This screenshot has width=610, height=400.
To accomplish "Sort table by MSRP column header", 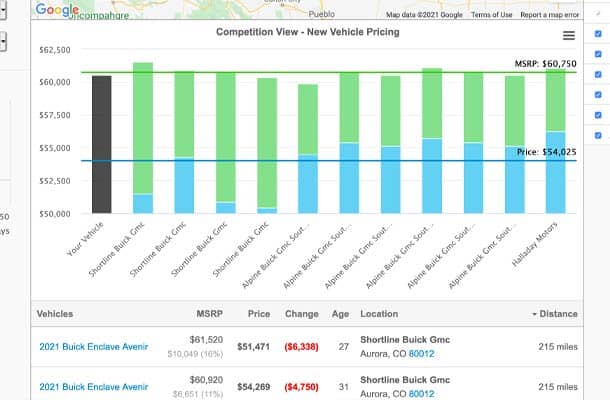I will 209,314.
